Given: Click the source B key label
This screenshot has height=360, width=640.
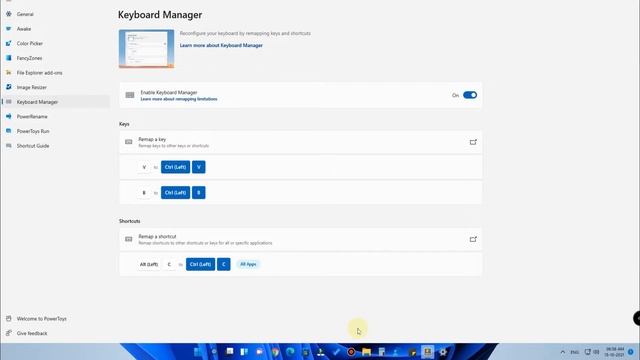Looking at the screenshot, I should click(x=144, y=193).
